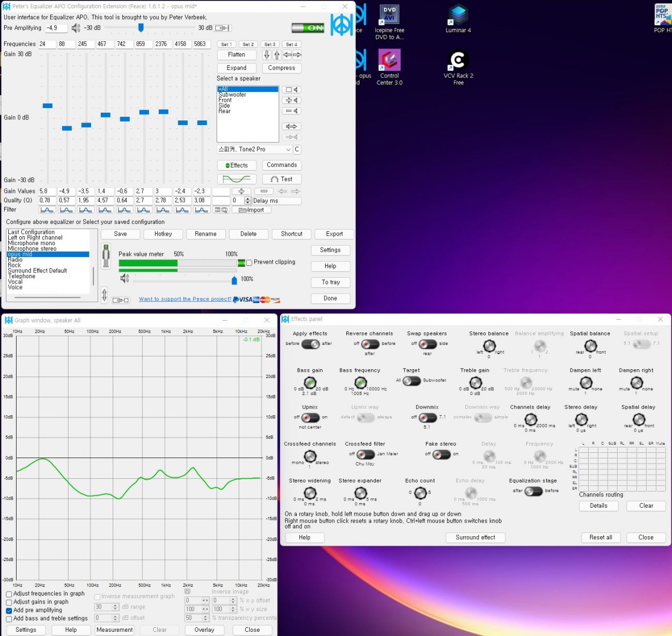Open the green curve graph window button
This screenshot has width=672, height=636.
237,179
